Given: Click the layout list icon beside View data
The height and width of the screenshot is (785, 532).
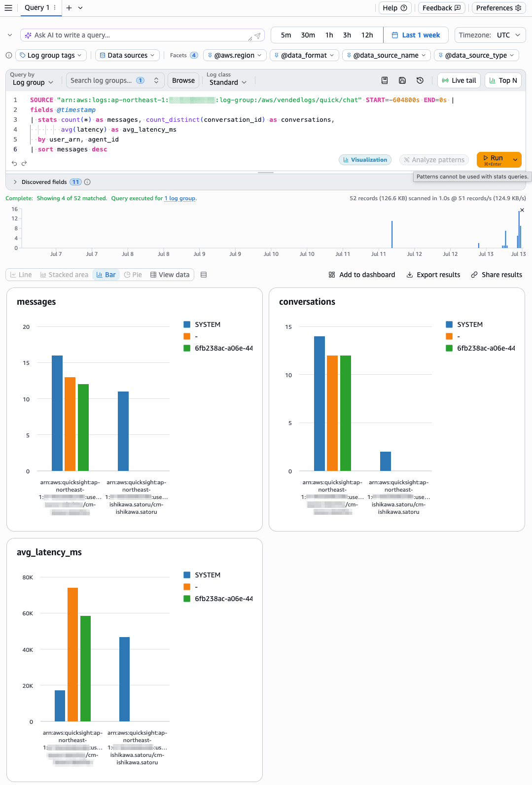Looking at the screenshot, I should [204, 275].
